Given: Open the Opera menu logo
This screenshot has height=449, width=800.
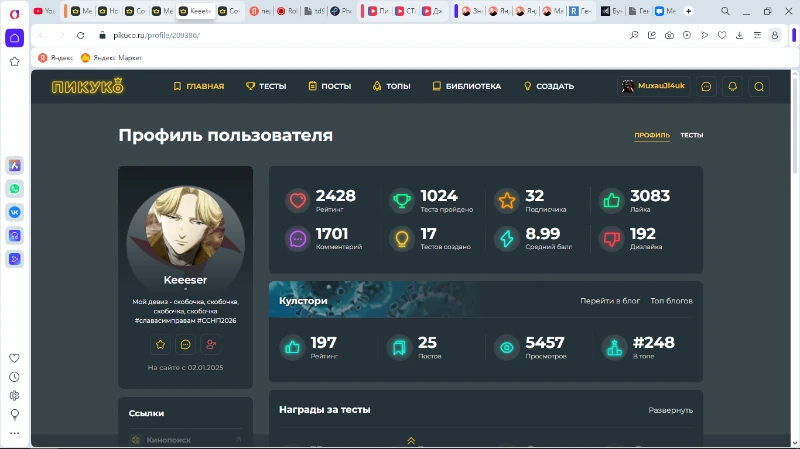Looking at the screenshot, I should pos(14,14).
